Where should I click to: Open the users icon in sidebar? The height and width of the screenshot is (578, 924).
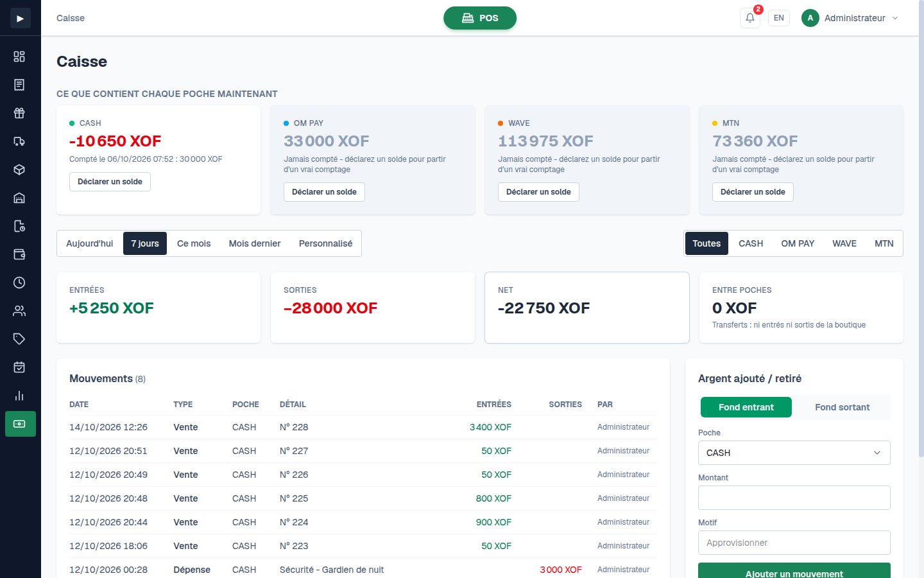(19, 311)
